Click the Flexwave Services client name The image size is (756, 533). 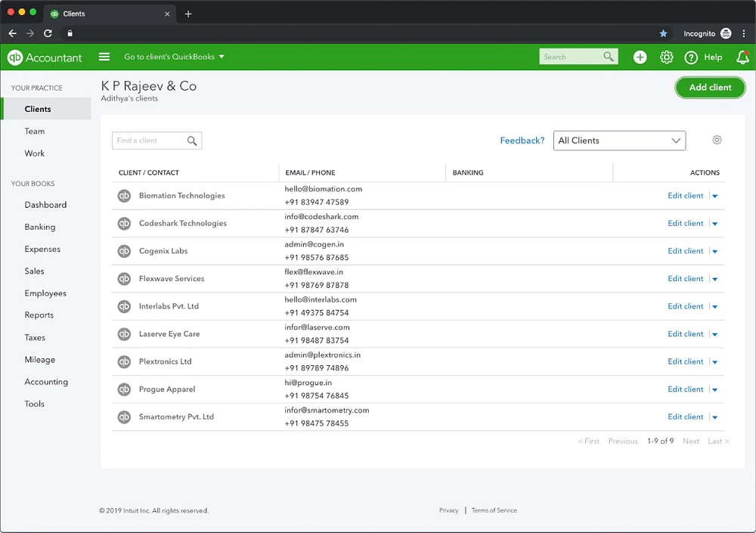coord(172,279)
